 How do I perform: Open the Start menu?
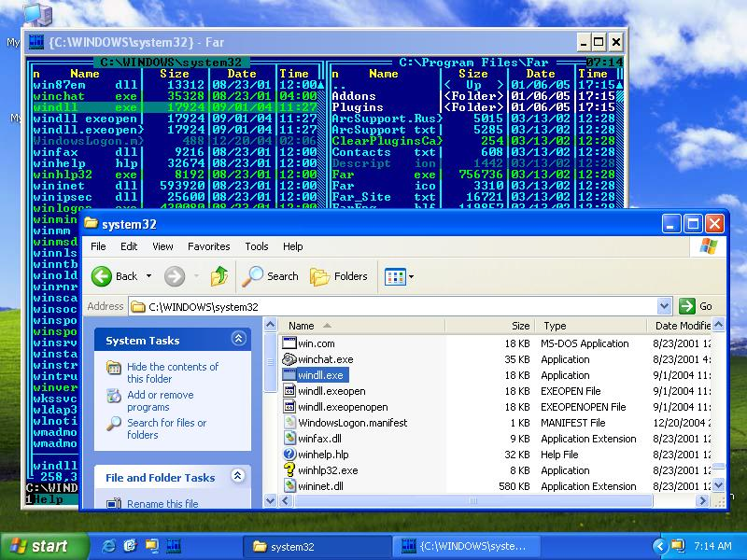coord(45,546)
